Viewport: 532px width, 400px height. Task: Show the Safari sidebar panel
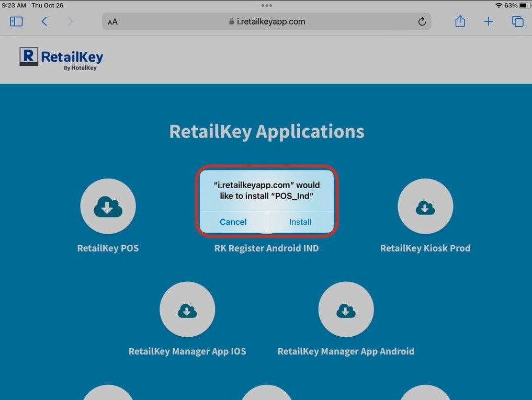coord(16,21)
